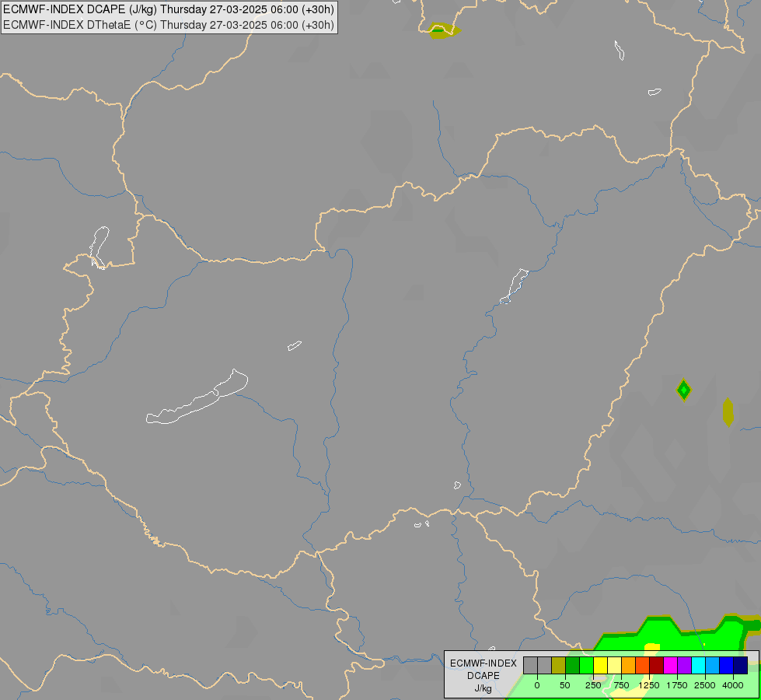The height and width of the screenshot is (700, 761).
Task: Click the 'DCAPE' word in the legend box
Action: tap(483, 676)
